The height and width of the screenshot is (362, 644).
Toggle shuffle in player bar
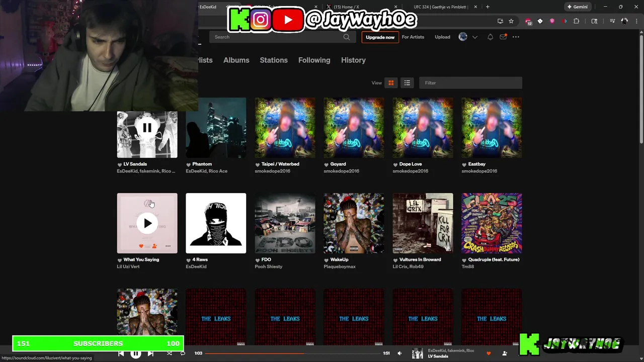pyautogui.click(x=169, y=353)
